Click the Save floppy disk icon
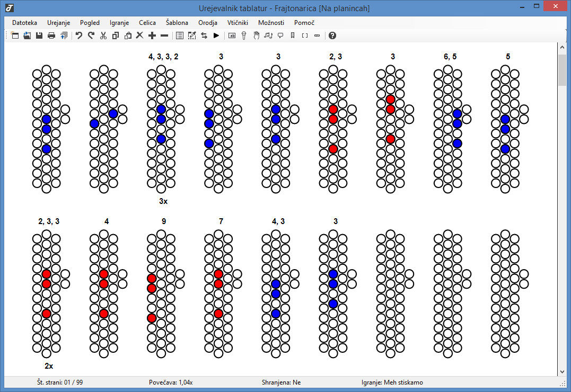Viewport: 571px width, 392px height. point(39,35)
